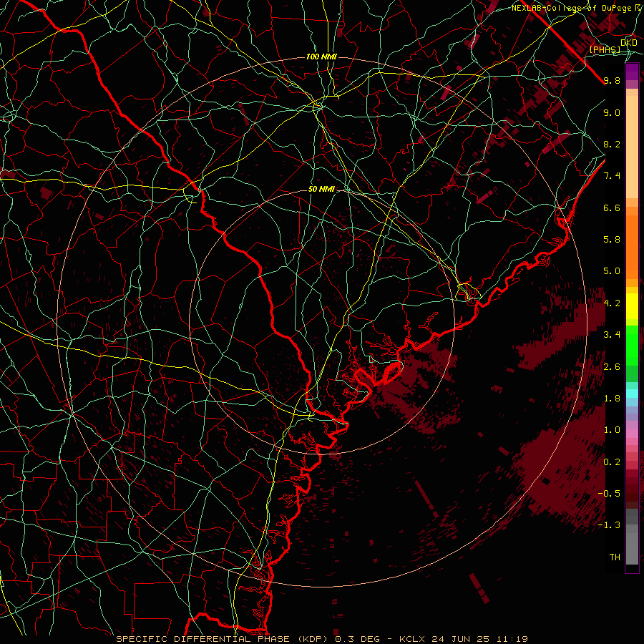The height and width of the screenshot is (644, 644).
Task: Click the "0.3 DEG" elevation text
Action: pos(358,639)
